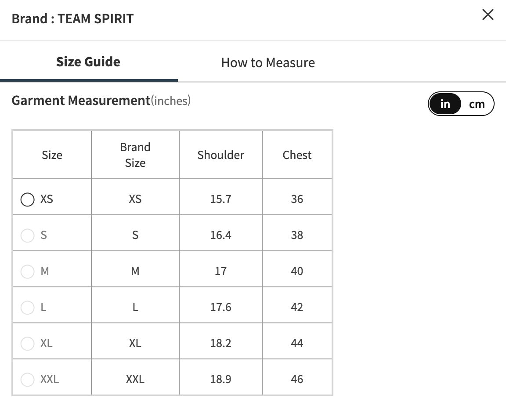Select the XS size radio button
The image size is (506, 420).
(x=27, y=199)
